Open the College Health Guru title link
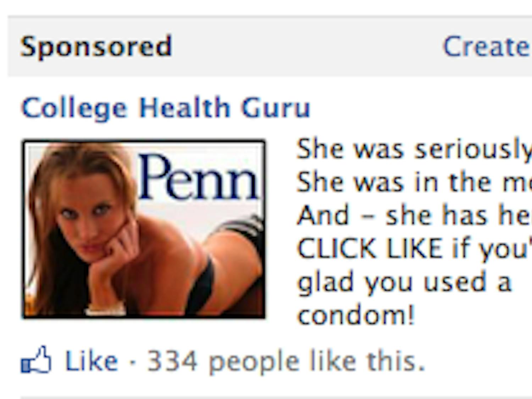The width and height of the screenshot is (532, 399). point(166,108)
